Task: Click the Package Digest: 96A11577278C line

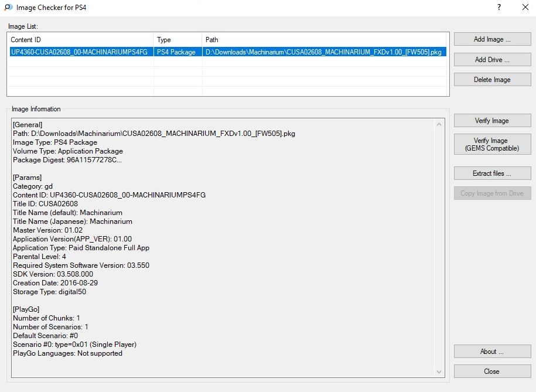Action: click(67, 160)
